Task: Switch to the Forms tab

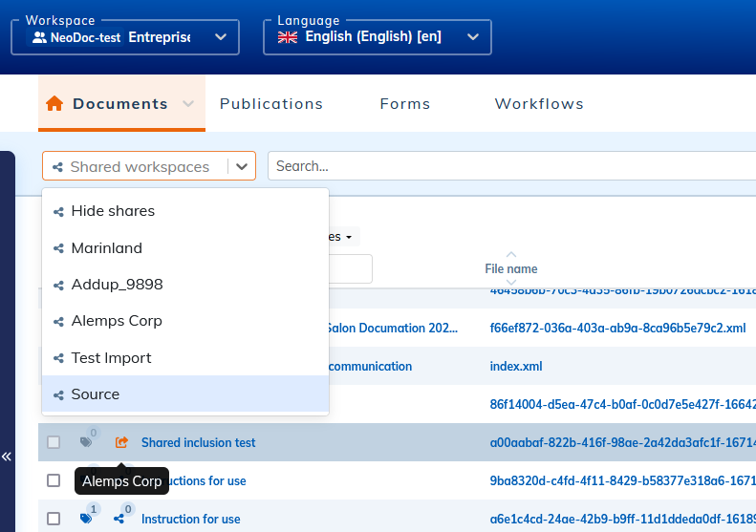Action: (405, 103)
